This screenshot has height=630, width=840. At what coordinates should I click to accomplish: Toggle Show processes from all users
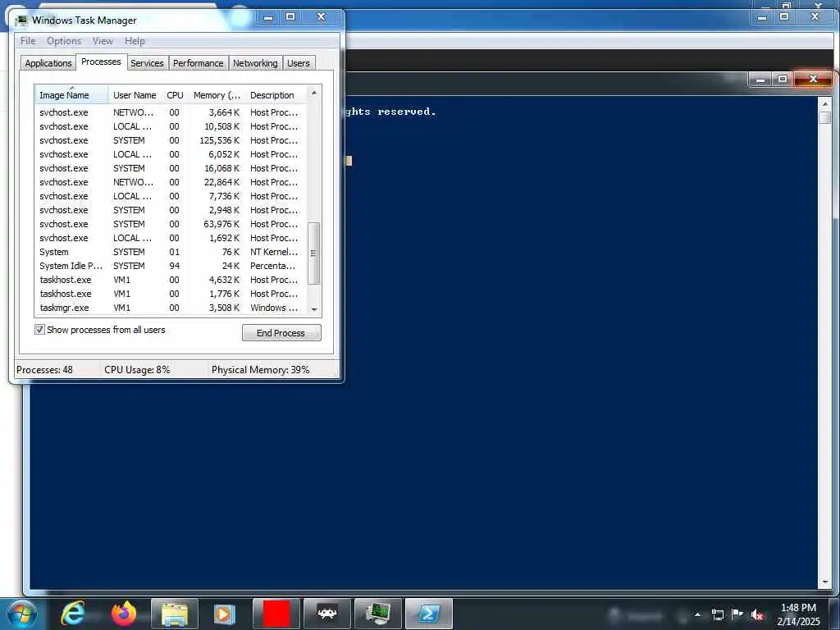tap(39, 330)
